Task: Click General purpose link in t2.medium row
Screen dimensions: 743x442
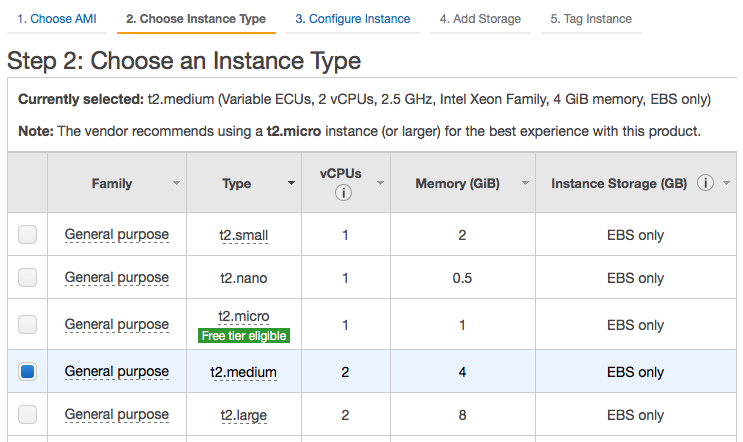Action: point(117,371)
